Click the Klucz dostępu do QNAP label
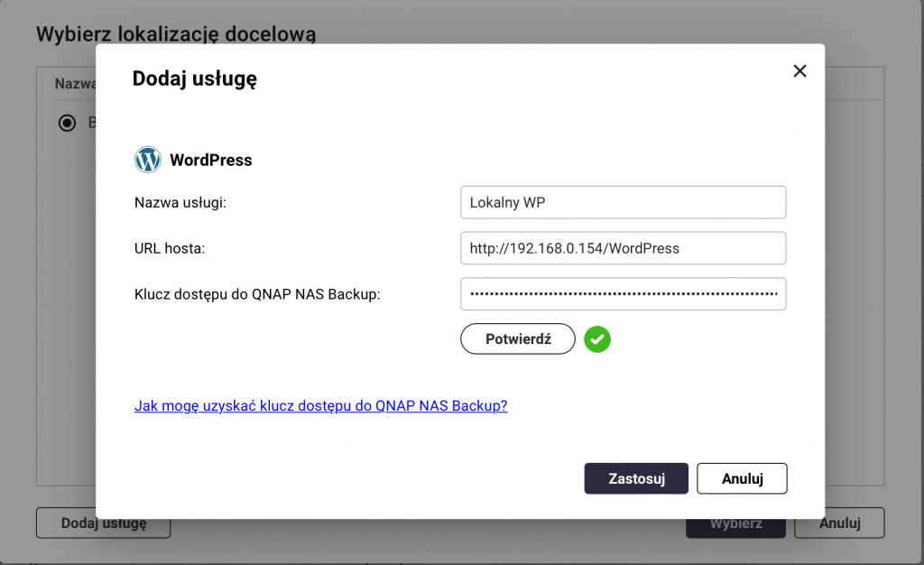Image resolution: width=924 pixels, height=565 pixels. 257,294
